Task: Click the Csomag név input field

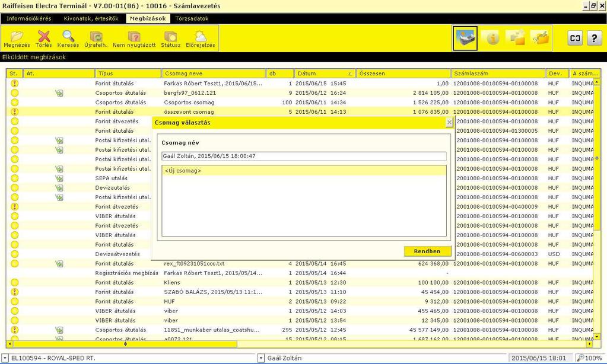Action: [x=304, y=156]
